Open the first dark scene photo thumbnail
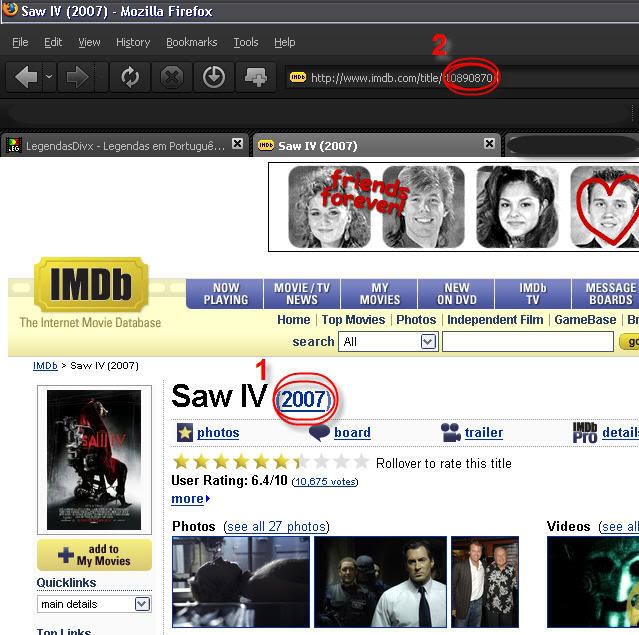 (241, 582)
